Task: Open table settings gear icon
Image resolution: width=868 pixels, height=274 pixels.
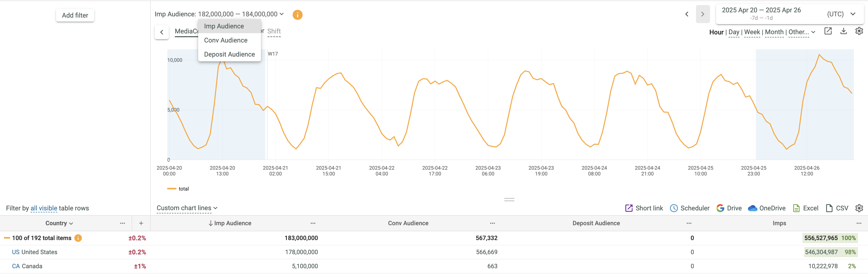Action: click(x=859, y=208)
